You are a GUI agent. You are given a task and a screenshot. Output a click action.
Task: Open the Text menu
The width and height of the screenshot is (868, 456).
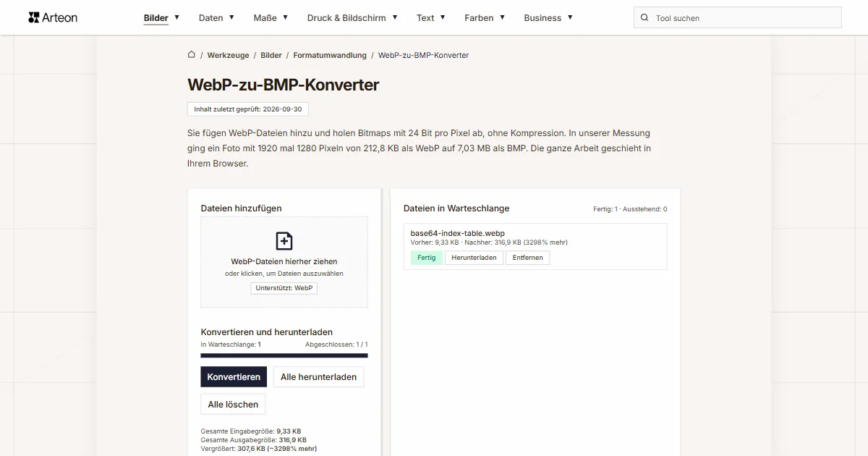point(425,17)
